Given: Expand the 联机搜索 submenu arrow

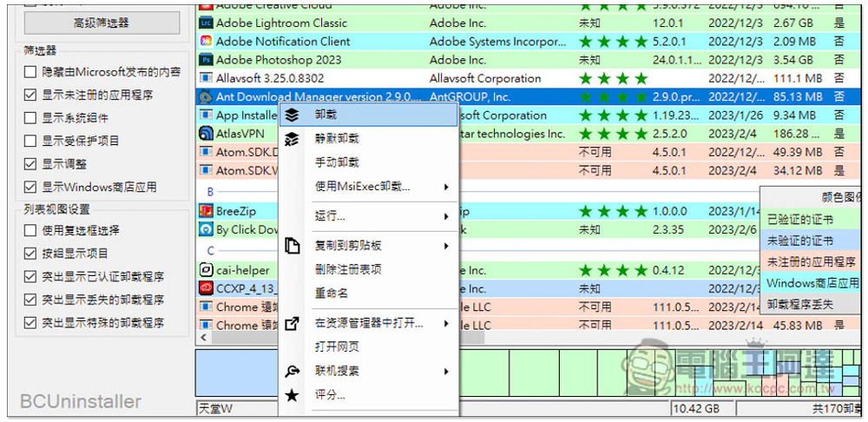Looking at the screenshot, I should pos(446,372).
